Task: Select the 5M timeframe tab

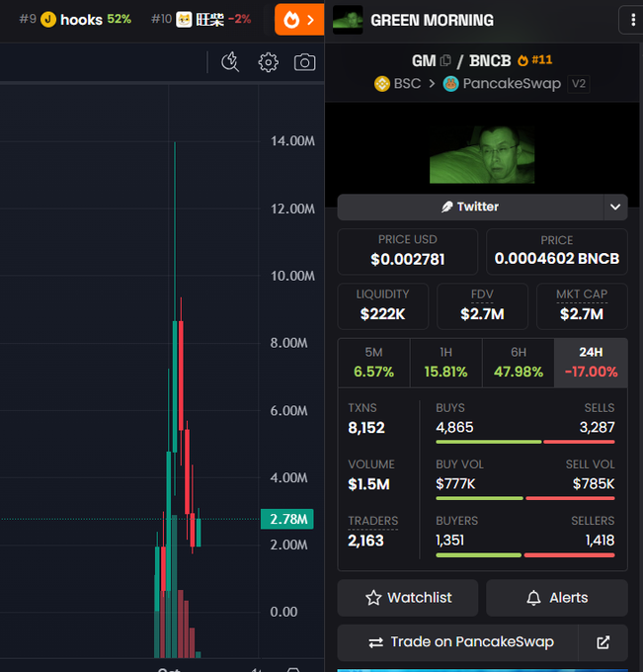Action: click(x=373, y=363)
